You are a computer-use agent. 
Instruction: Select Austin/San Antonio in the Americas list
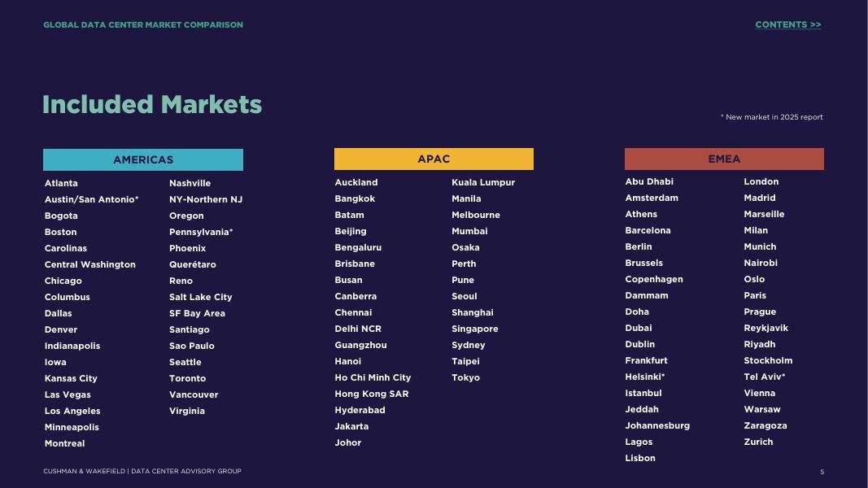[91, 199]
